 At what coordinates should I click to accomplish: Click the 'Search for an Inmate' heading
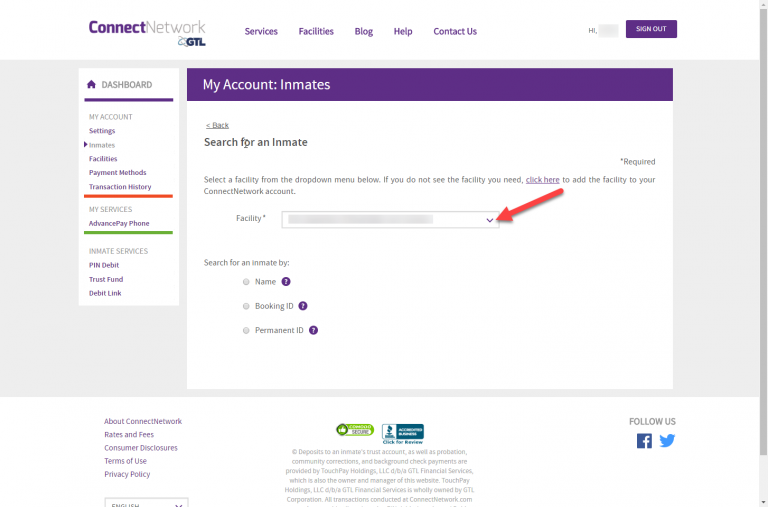(x=256, y=142)
